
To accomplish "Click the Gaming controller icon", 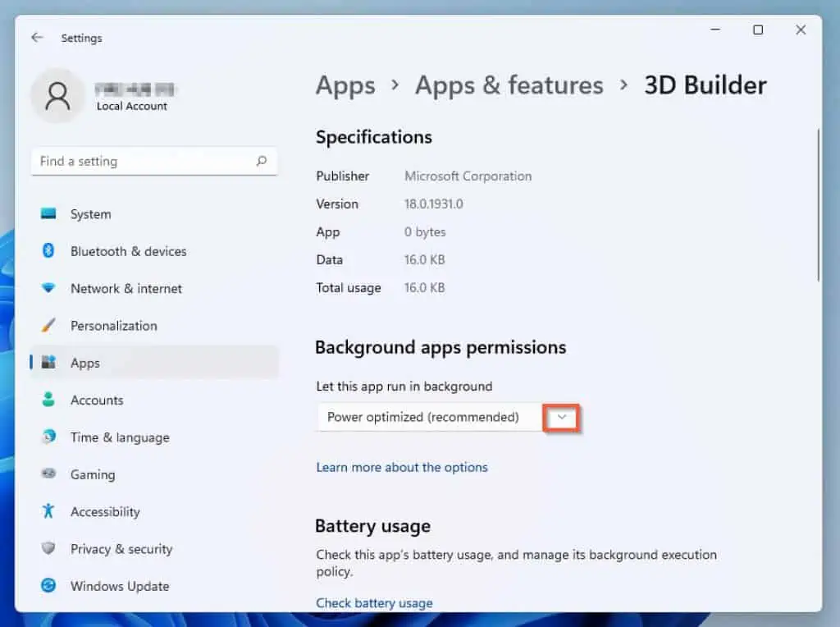I will pos(48,474).
